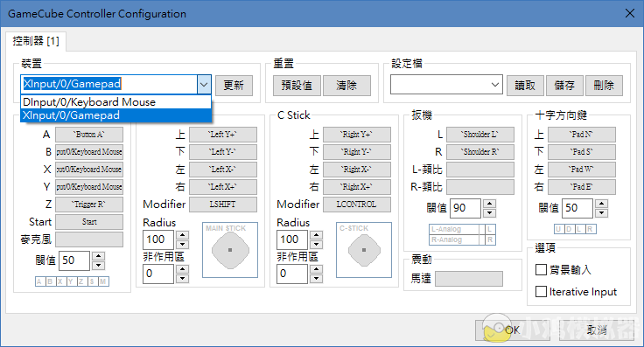The height and width of the screenshot is (347, 644).
Task: Click the main stick up `Left Y+` mapping
Action: (223, 135)
